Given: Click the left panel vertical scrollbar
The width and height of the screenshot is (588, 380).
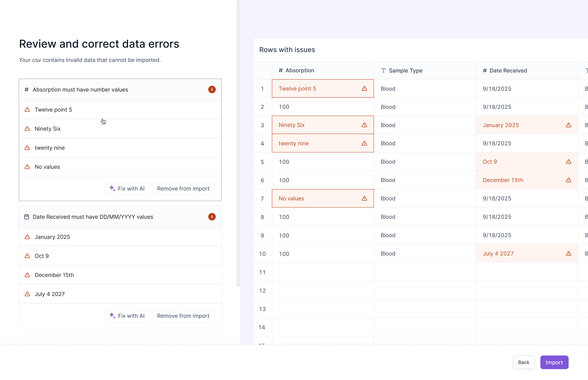Looking at the screenshot, I should click(x=238, y=143).
